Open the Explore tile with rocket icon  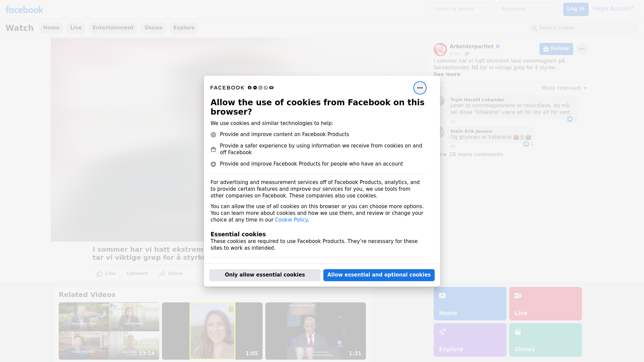(x=470, y=340)
